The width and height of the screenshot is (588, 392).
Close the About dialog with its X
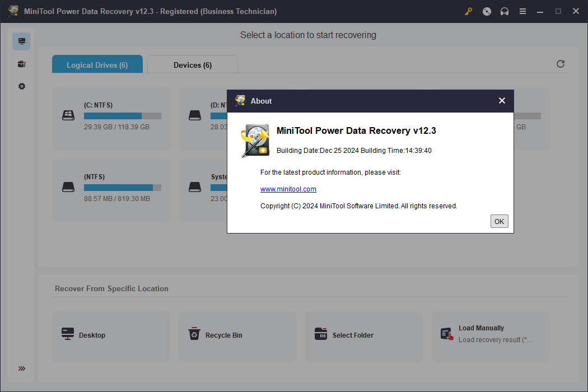[x=502, y=101]
